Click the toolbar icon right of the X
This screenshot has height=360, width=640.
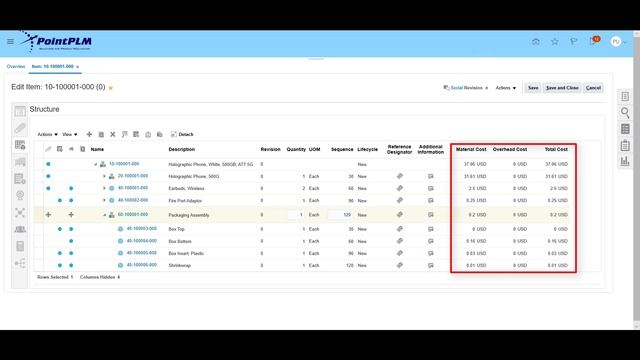tap(124, 134)
